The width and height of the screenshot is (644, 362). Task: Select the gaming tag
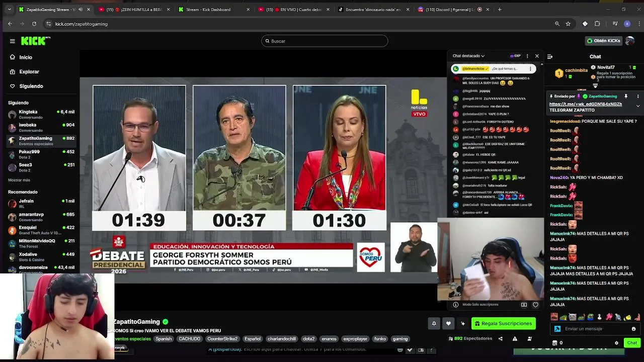tap(400, 339)
